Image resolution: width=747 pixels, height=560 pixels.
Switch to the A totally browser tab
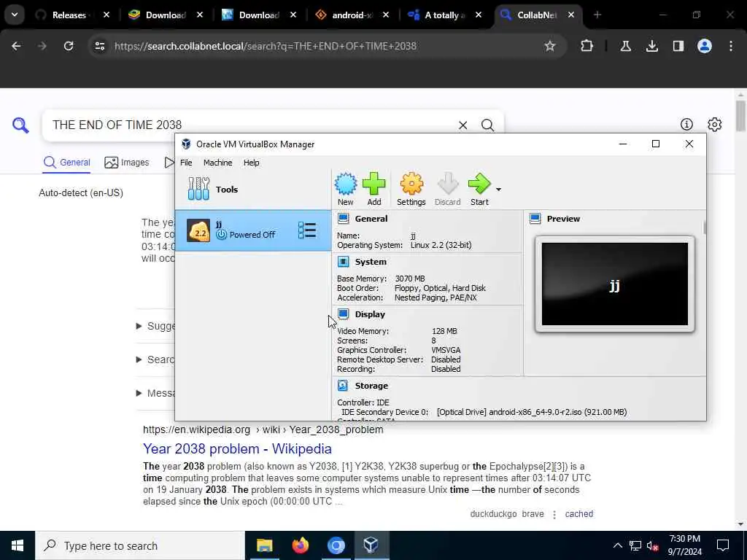click(x=444, y=15)
